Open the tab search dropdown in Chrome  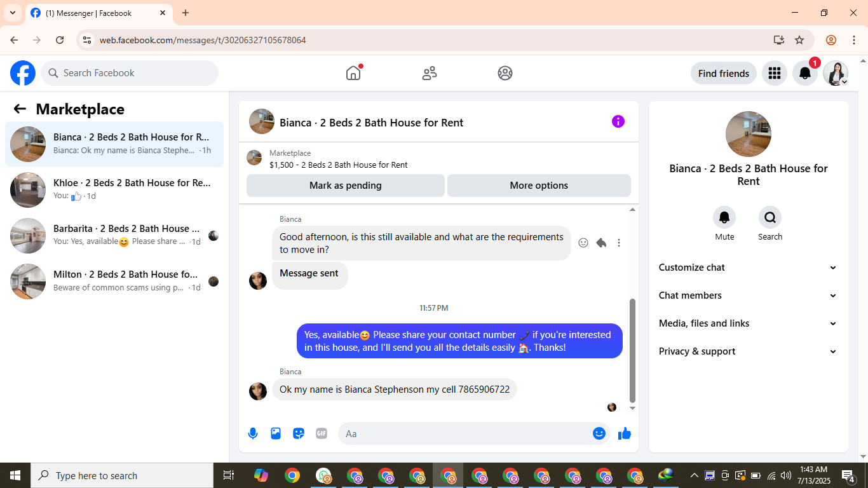[12, 13]
